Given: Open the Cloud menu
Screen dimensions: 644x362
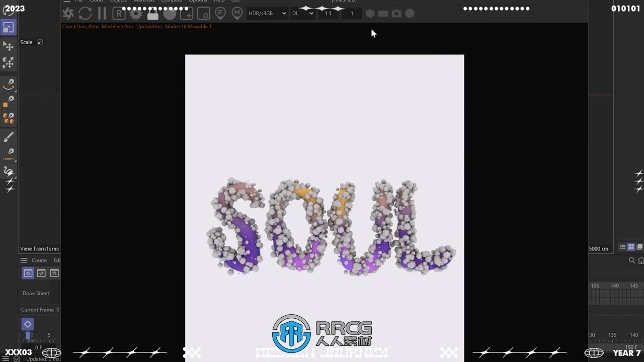Looking at the screenshot, I should [96, 2].
